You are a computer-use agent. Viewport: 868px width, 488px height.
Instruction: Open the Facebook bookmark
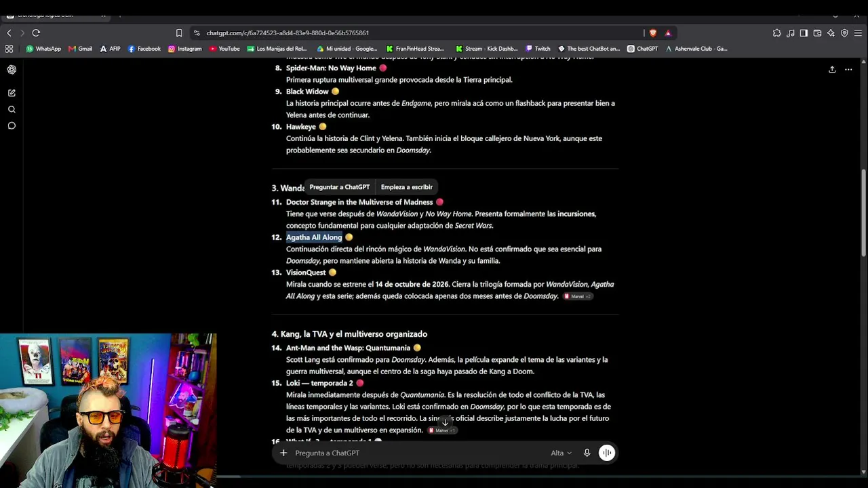click(x=144, y=49)
